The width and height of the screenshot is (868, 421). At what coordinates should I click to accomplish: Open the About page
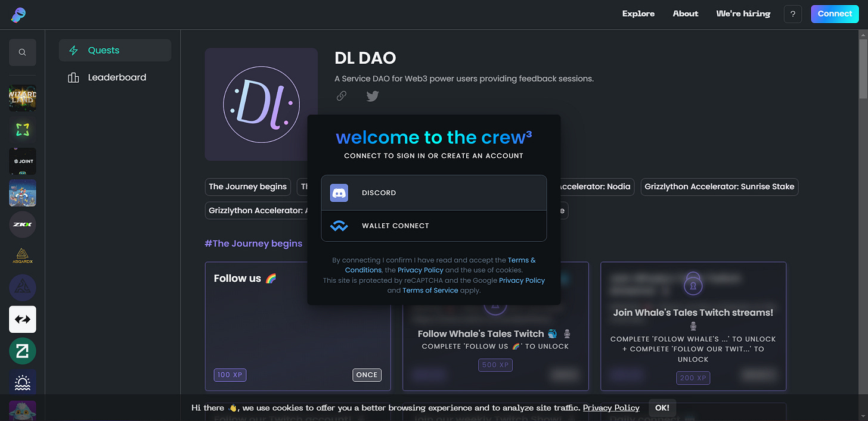(x=686, y=14)
